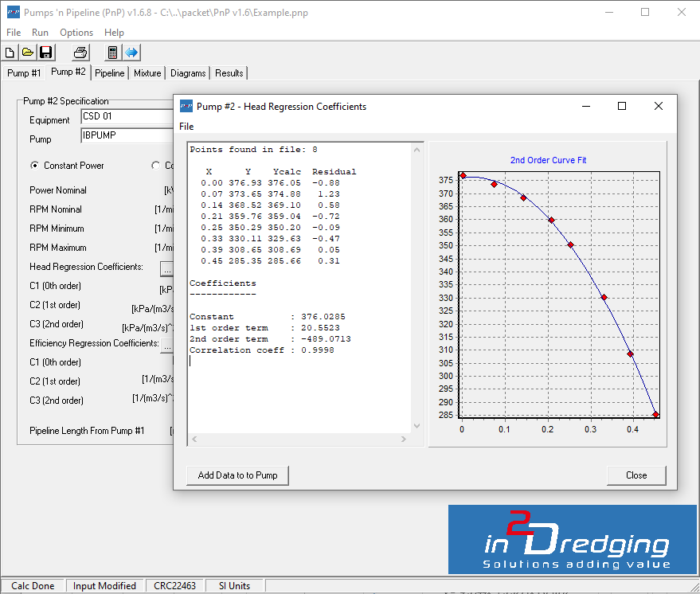
Task: Click the SI Units status bar panel
Action: point(234,585)
